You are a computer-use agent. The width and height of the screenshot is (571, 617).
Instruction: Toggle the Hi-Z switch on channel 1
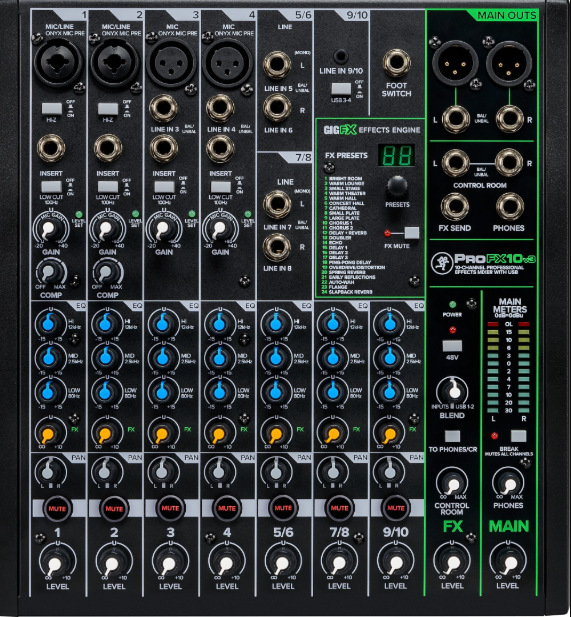[52, 109]
